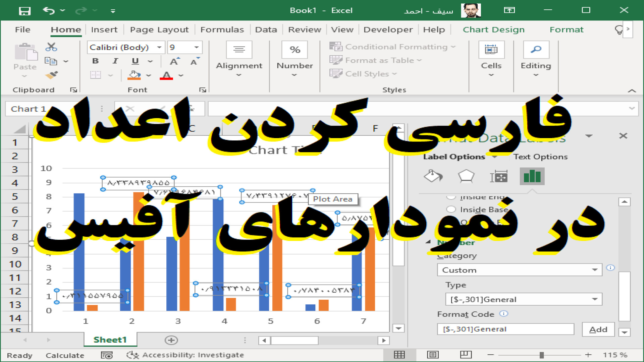Switch to the Formulas tab
The image size is (644, 362).
point(222,30)
